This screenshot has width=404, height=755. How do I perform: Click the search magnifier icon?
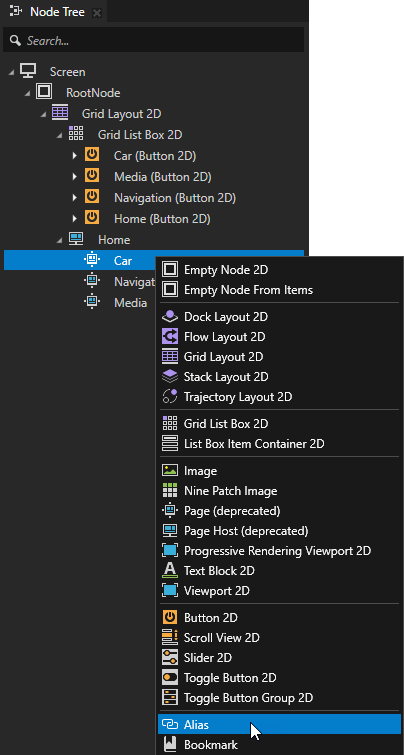click(x=15, y=40)
